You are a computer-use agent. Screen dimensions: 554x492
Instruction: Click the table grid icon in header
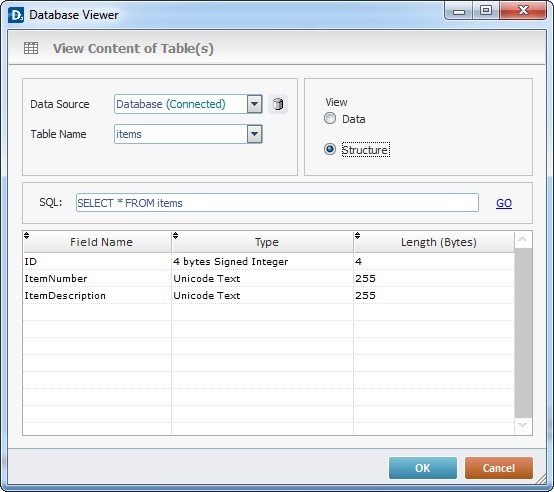click(x=31, y=48)
